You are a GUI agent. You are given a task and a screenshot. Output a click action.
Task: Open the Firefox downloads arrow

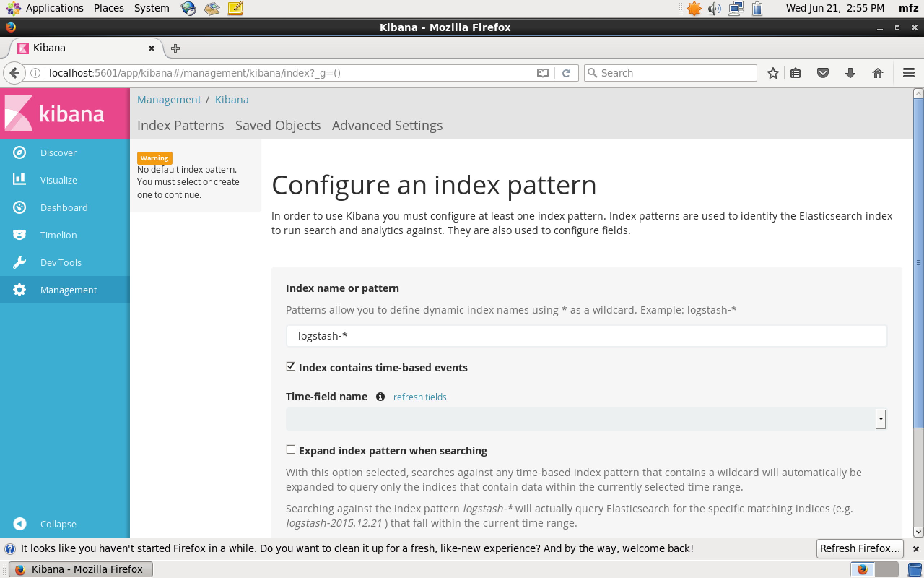point(850,73)
